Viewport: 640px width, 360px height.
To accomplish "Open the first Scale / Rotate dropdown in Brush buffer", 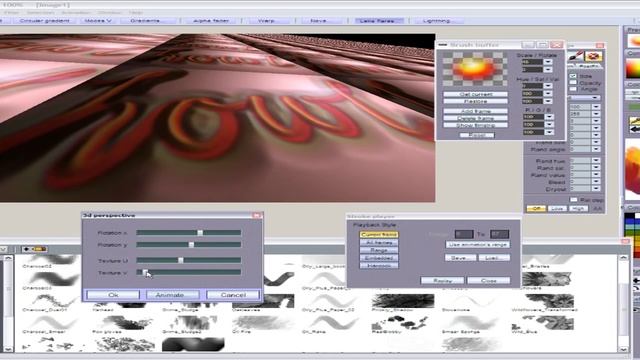I will coord(548,62).
